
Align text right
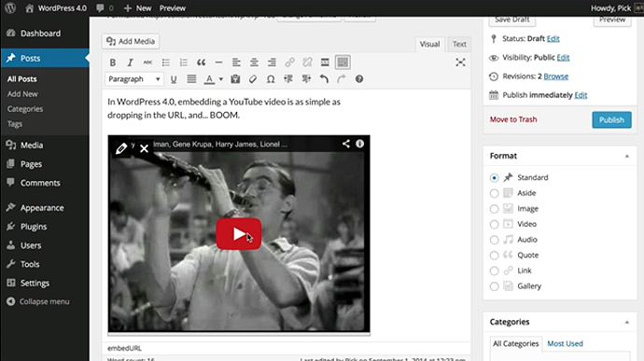click(272, 62)
